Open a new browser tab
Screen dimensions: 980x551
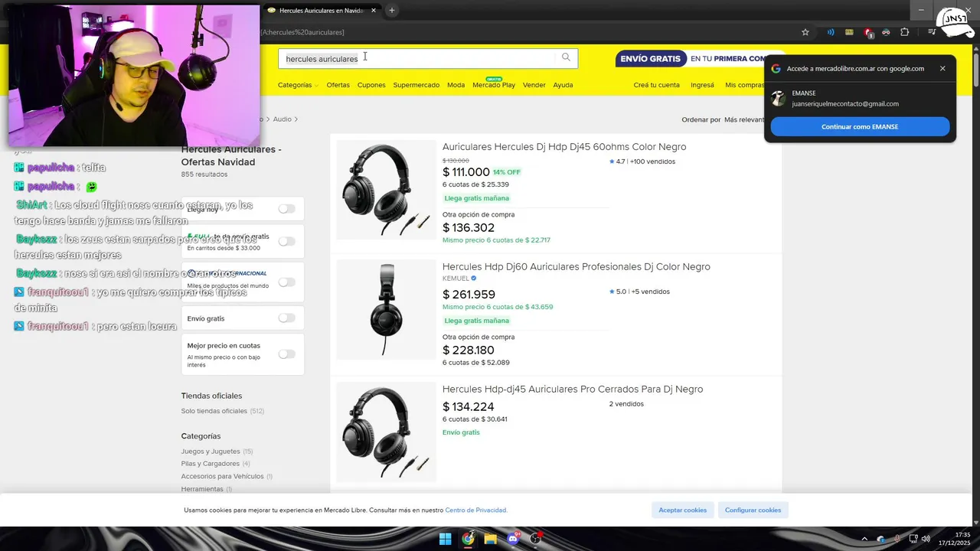click(391, 10)
